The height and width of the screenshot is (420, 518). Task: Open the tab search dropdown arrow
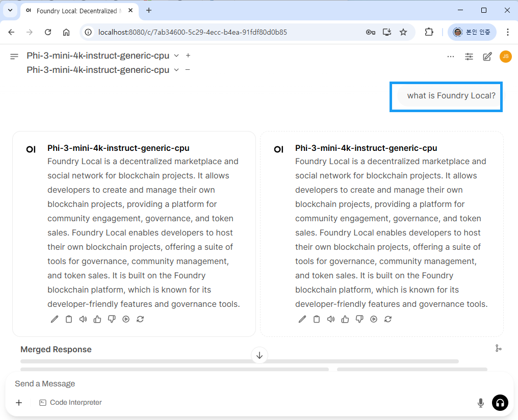coord(10,10)
